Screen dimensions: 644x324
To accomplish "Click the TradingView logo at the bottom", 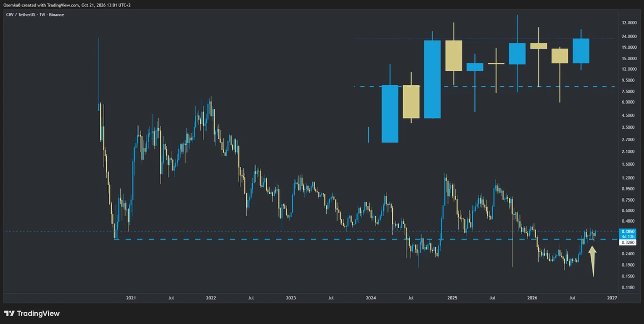I will (32, 313).
